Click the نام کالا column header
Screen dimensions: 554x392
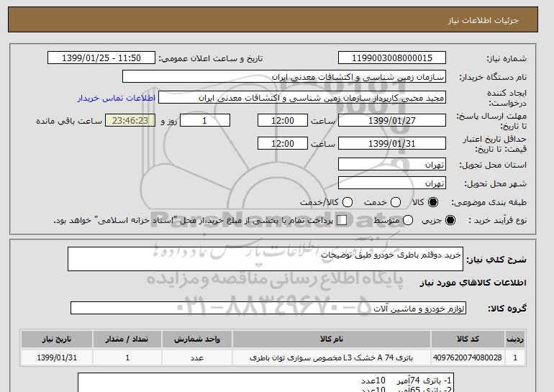click(332, 339)
